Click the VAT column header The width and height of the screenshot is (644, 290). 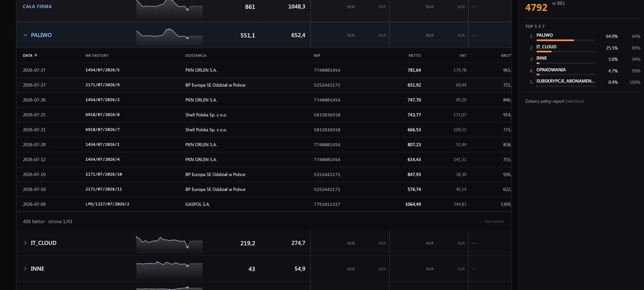[463, 56]
